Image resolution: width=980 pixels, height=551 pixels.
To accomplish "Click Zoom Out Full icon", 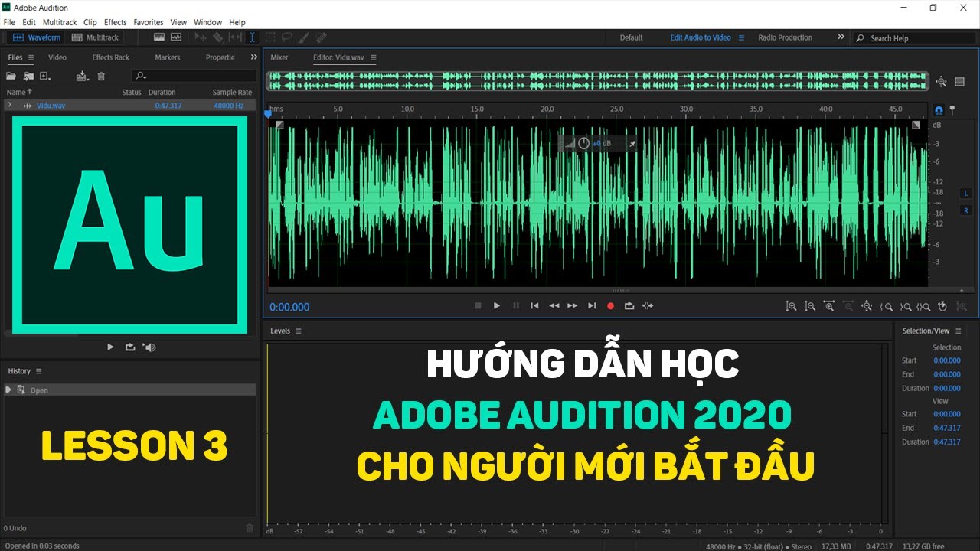I will (x=867, y=306).
